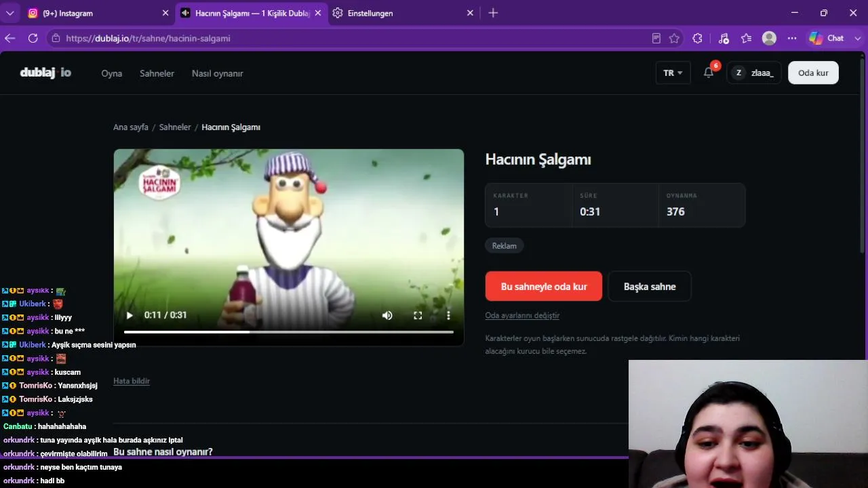
Task: Open the reader view icon
Action: (656, 39)
